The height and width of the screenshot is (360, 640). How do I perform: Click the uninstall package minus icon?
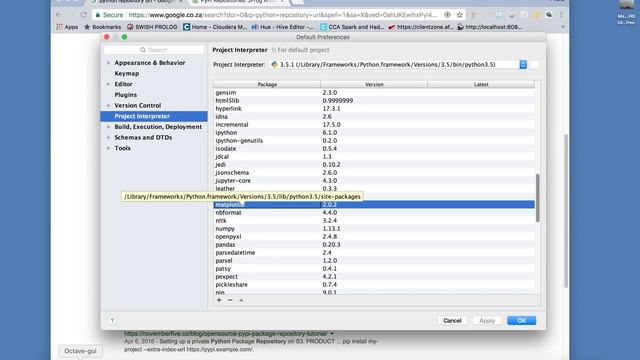click(230, 300)
